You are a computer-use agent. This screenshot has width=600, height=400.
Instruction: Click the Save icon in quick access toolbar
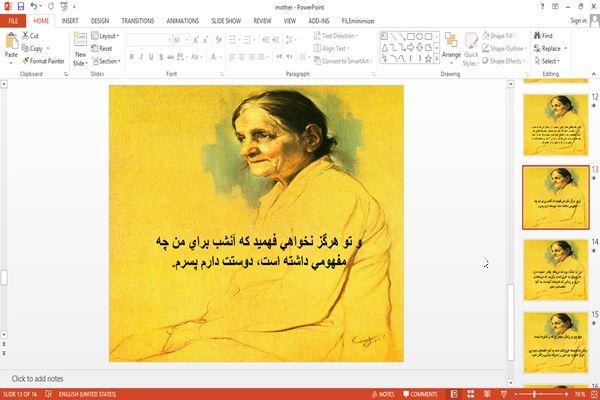[x=21, y=7]
